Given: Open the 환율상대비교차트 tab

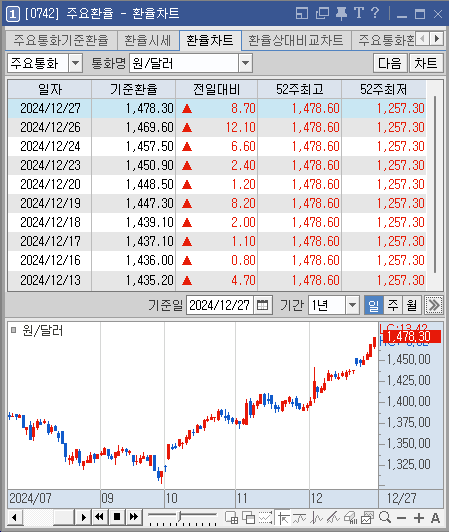Looking at the screenshot, I should pyautogui.click(x=296, y=40).
